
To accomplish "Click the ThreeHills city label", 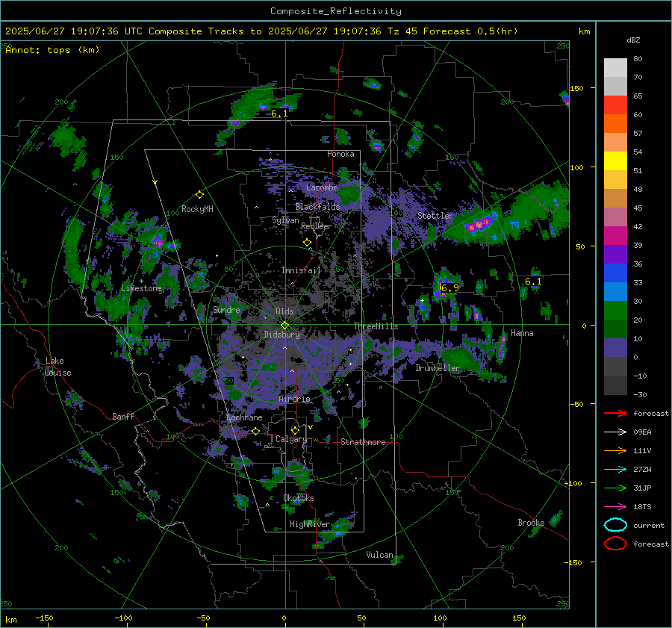I will click(376, 326).
